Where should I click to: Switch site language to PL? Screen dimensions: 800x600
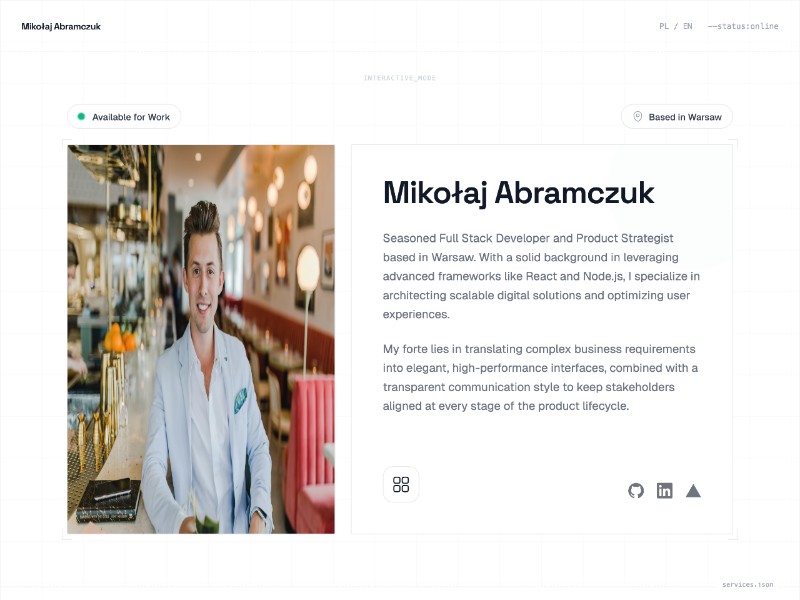tap(664, 26)
